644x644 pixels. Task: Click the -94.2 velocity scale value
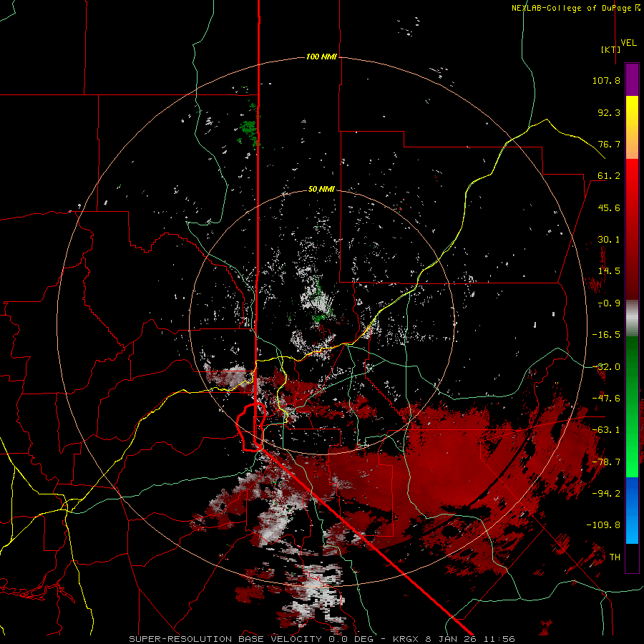[x=606, y=494]
